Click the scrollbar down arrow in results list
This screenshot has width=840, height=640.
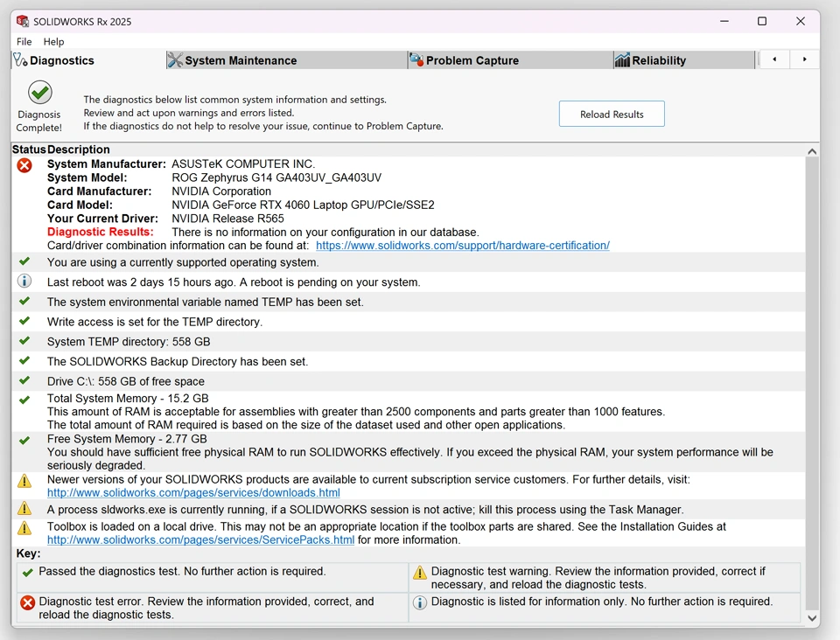[x=812, y=617]
